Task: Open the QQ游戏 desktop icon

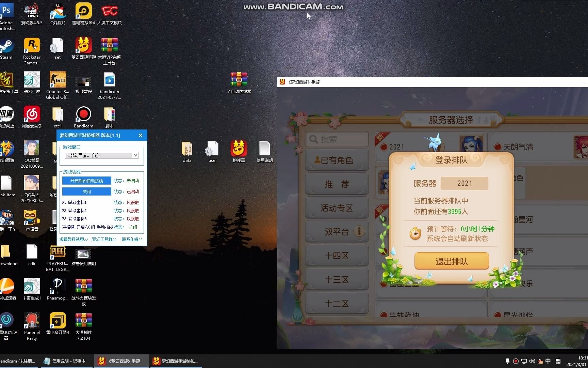Action: tap(58, 14)
